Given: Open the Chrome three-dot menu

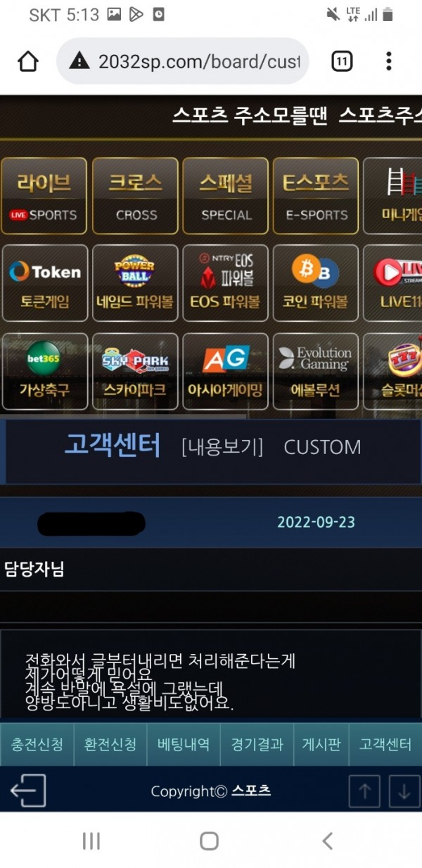Looking at the screenshot, I should 388,61.
